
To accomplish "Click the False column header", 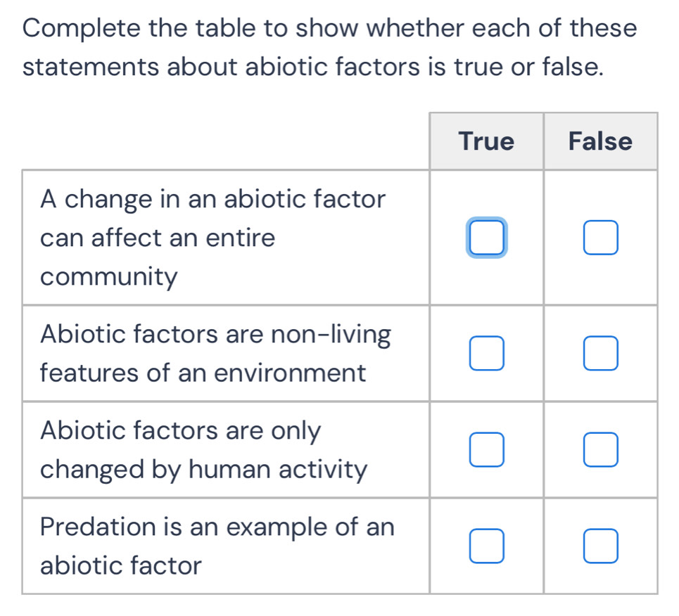I will [600, 141].
